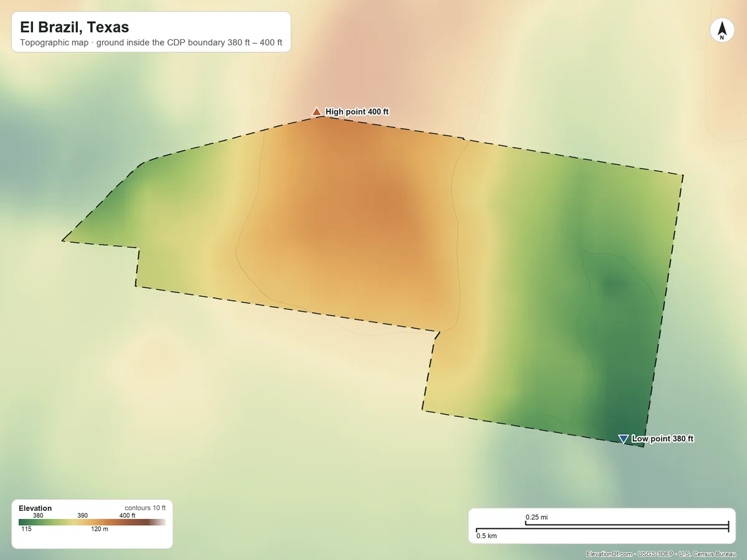Click the '0.25 mi' scale bar label
747x560 pixels.
point(537,517)
